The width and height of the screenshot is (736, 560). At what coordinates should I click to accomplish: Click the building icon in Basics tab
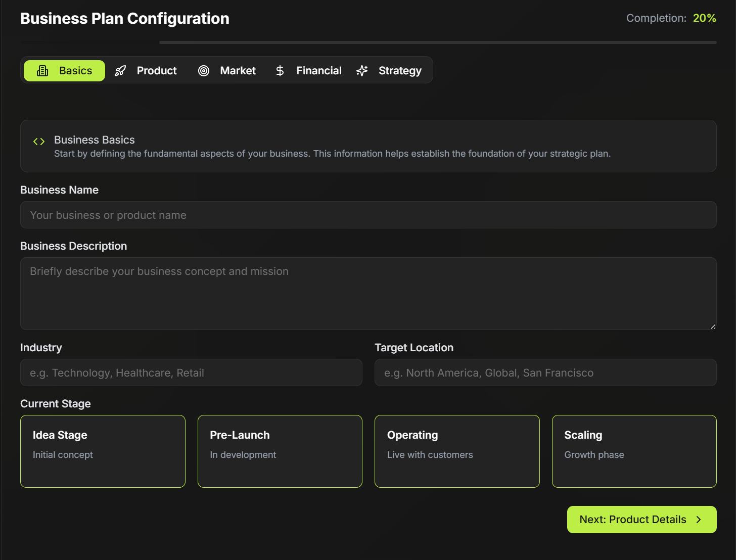coord(43,71)
